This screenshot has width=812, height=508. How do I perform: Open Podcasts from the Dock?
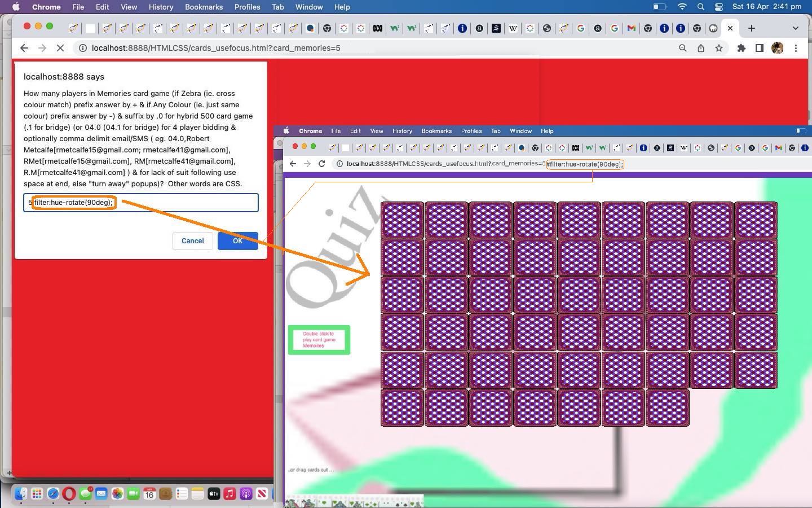[246, 494]
